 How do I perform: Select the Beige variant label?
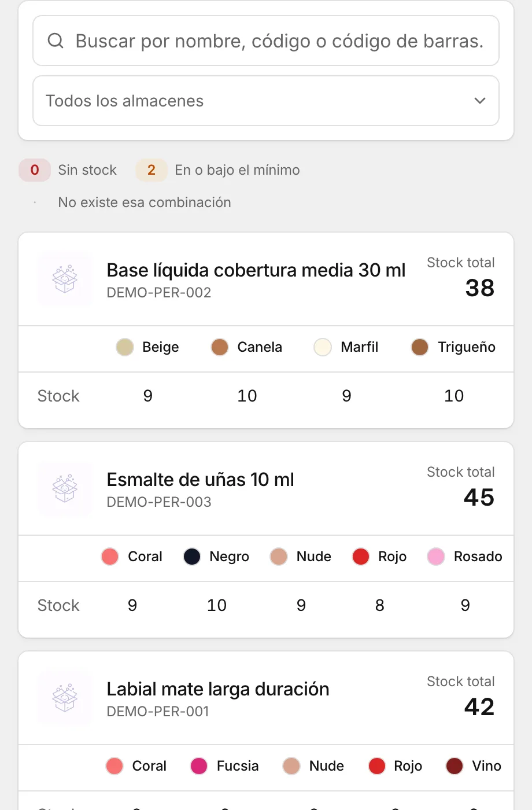(161, 347)
